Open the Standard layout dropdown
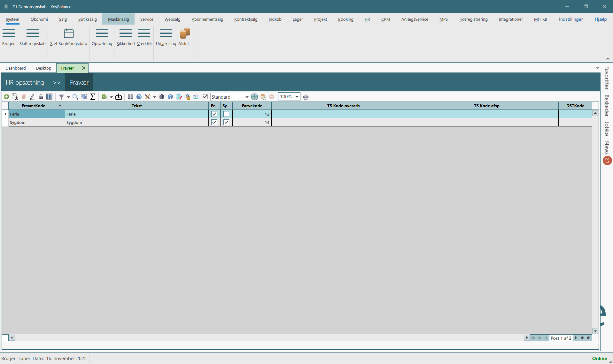This screenshot has width=613, height=364. 247,97
